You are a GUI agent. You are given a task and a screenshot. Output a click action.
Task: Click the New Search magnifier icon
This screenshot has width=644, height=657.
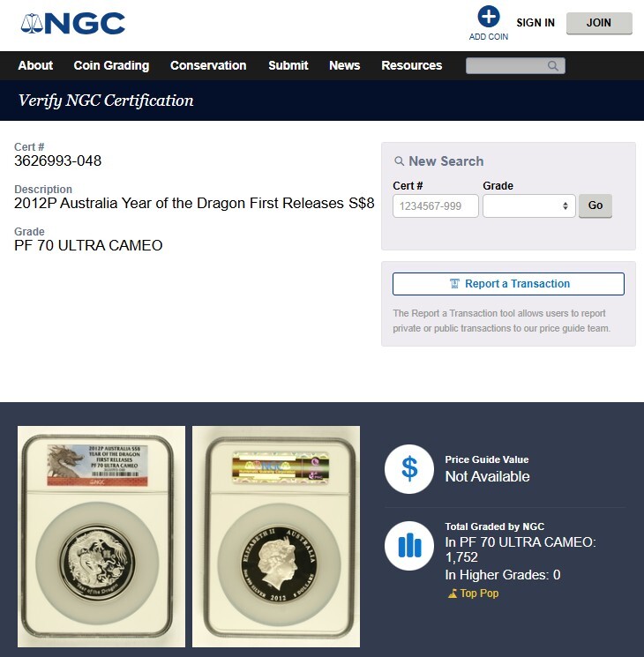point(399,161)
